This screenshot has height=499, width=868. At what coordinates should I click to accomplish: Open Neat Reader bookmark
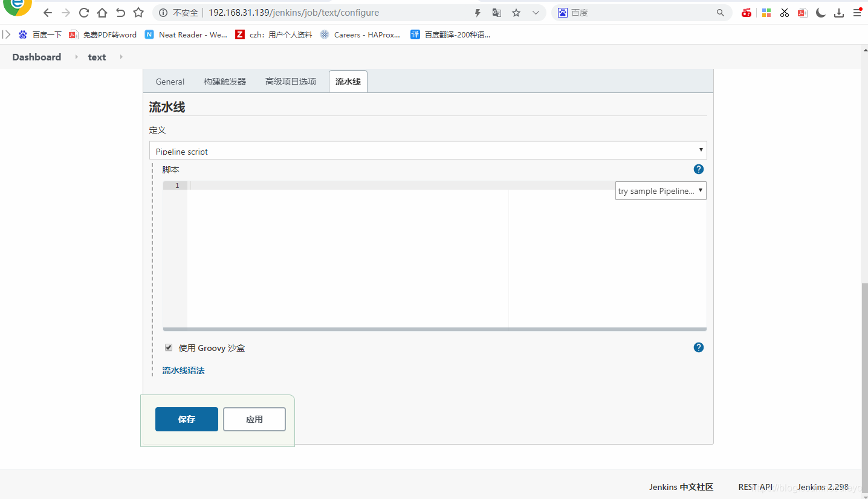[186, 34]
